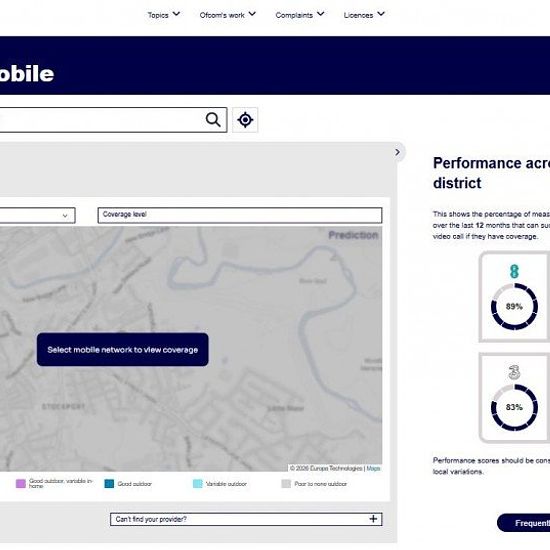Click the light blue Variable outdoor swatch
Screen dimensions: 550x550
pos(198,484)
